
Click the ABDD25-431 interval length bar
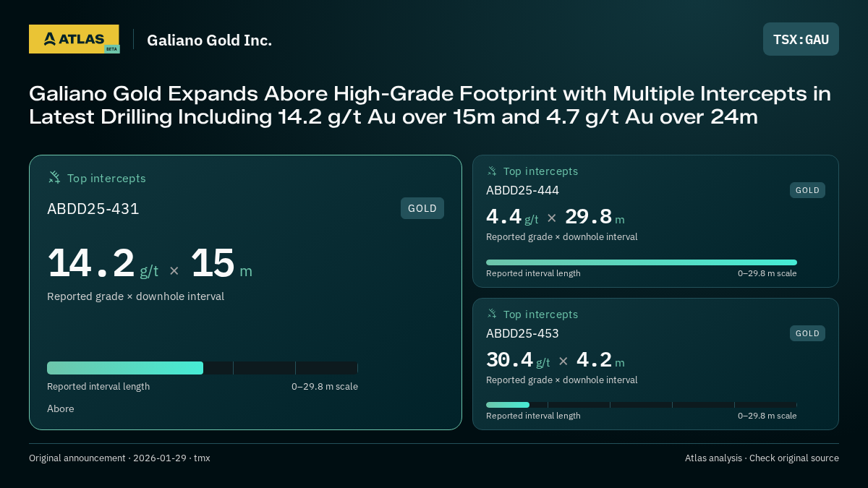(x=203, y=368)
